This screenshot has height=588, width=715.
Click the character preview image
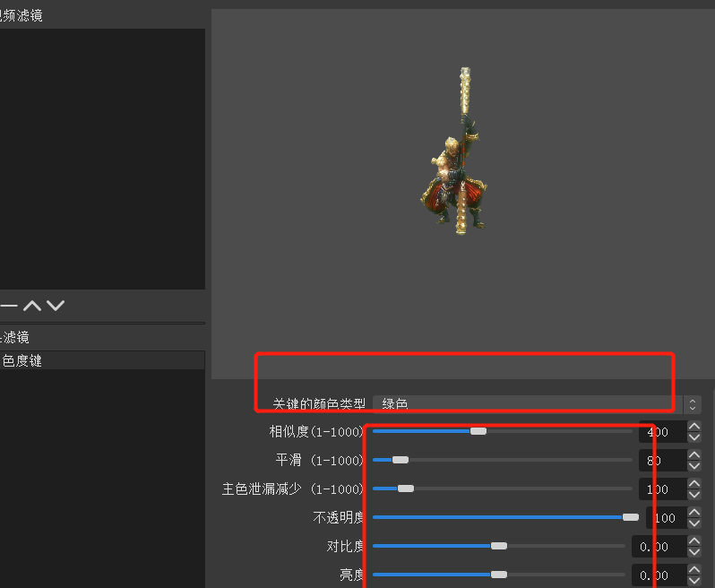453,151
